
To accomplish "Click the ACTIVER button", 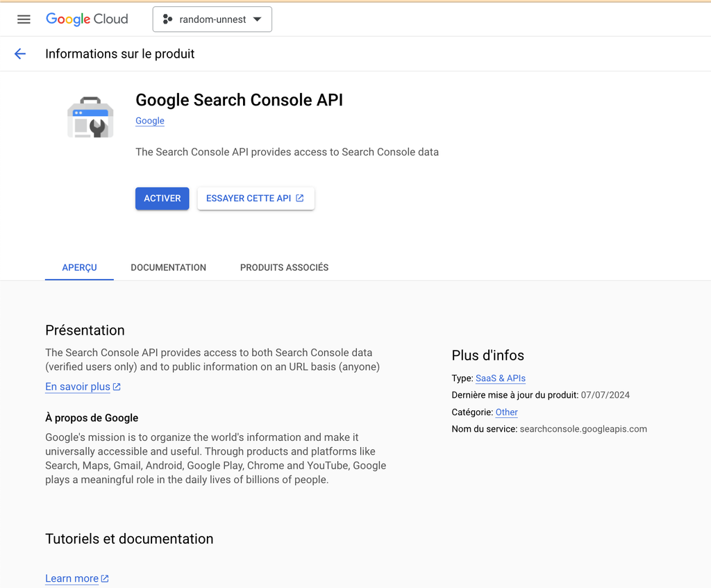I will tap(162, 199).
